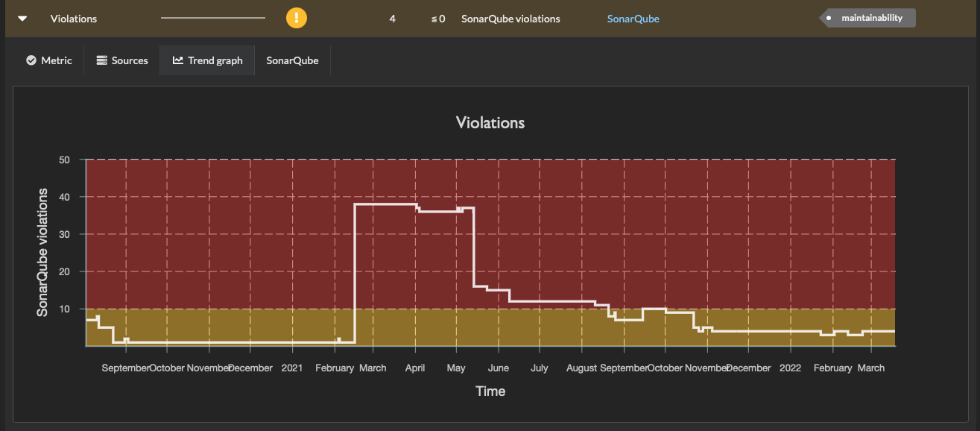Click the Violations chart title
Screen dimensions: 980x431
click(490, 122)
